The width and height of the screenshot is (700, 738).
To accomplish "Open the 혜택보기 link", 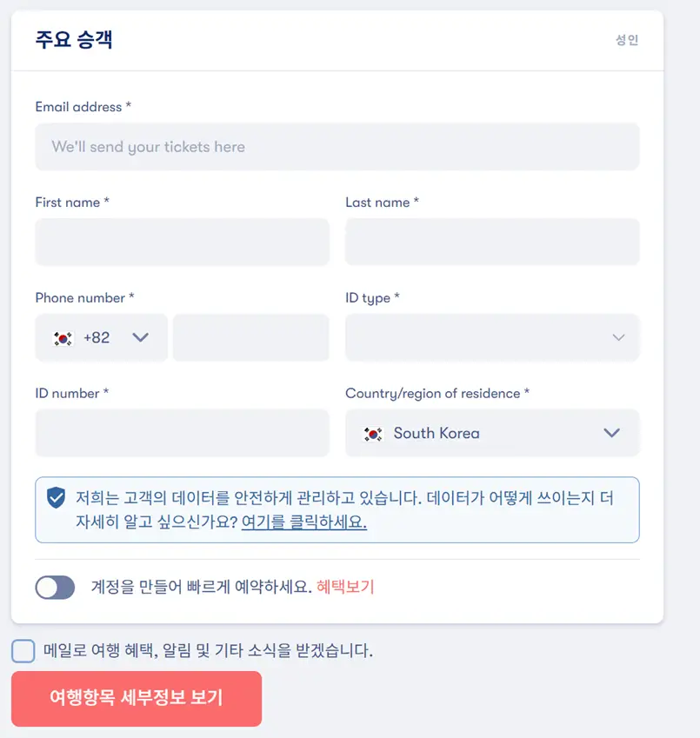I will [x=346, y=588].
